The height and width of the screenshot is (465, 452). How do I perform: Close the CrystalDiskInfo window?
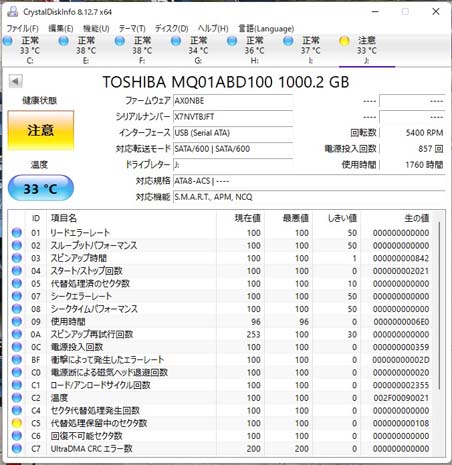click(436, 12)
